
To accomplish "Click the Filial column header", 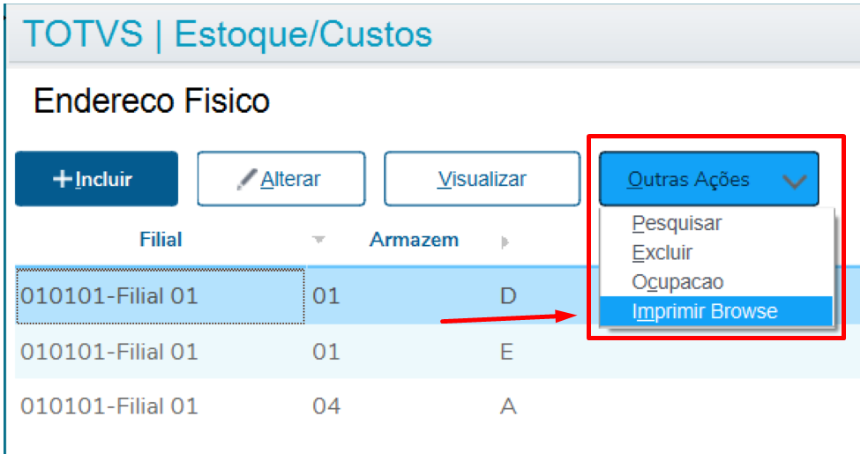I will pyautogui.click(x=161, y=240).
